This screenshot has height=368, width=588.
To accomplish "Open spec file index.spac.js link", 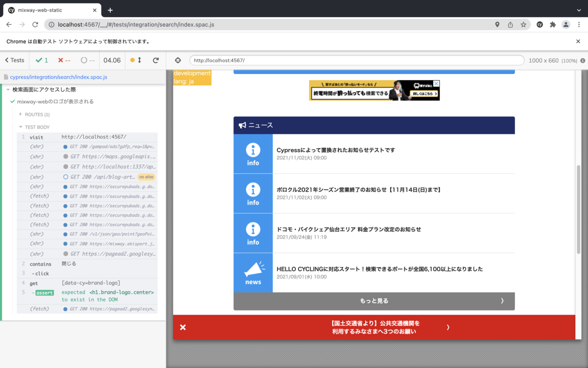I will (x=58, y=77).
